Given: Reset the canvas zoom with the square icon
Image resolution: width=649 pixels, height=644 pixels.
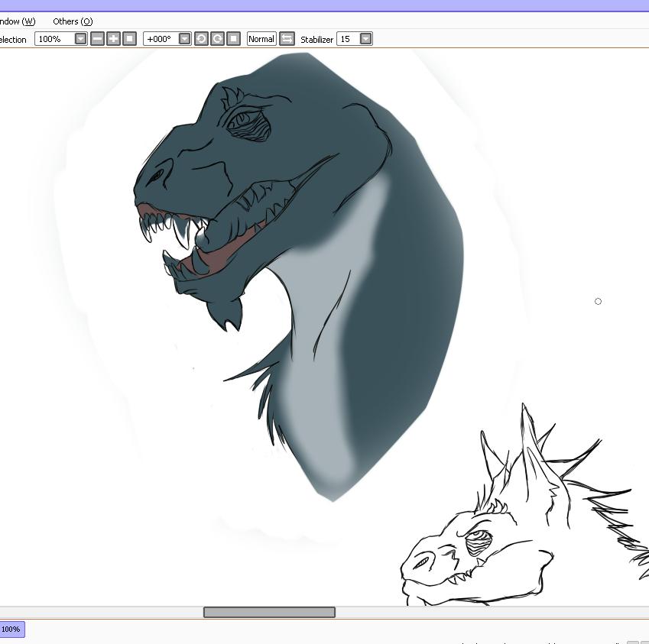Looking at the screenshot, I should pyautogui.click(x=130, y=39).
